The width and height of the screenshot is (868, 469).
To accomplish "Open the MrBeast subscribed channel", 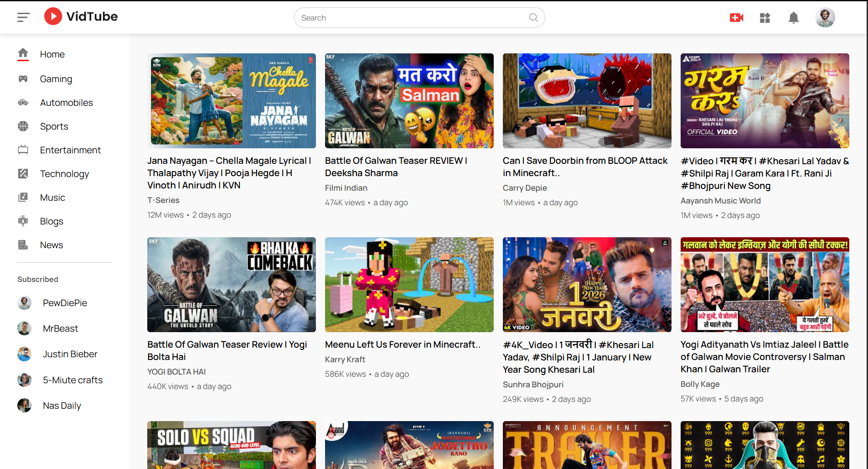I will tap(60, 328).
